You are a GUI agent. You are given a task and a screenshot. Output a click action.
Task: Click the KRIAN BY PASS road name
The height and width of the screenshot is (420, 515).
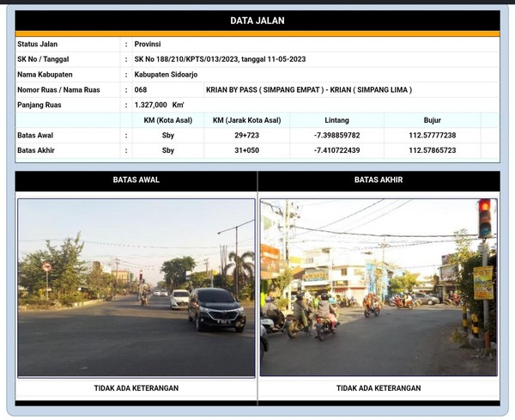pyautogui.click(x=309, y=89)
